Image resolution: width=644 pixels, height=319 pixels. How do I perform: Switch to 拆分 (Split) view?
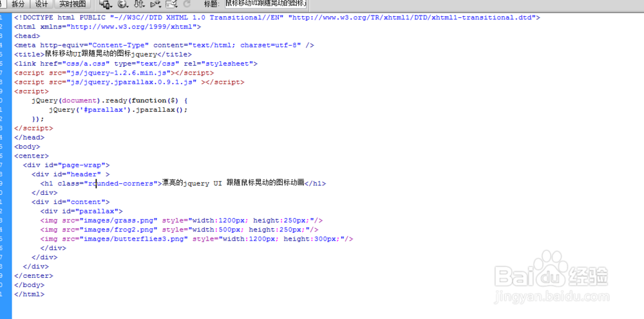tap(18, 4)
